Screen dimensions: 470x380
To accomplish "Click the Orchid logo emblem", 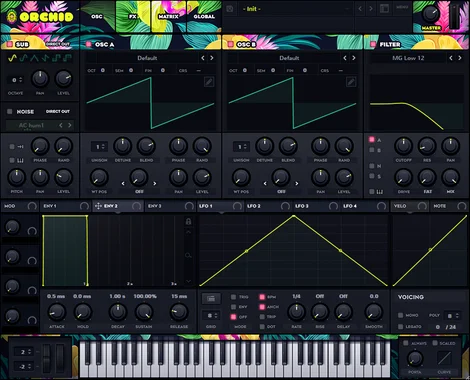I will [x=12, y=17].
